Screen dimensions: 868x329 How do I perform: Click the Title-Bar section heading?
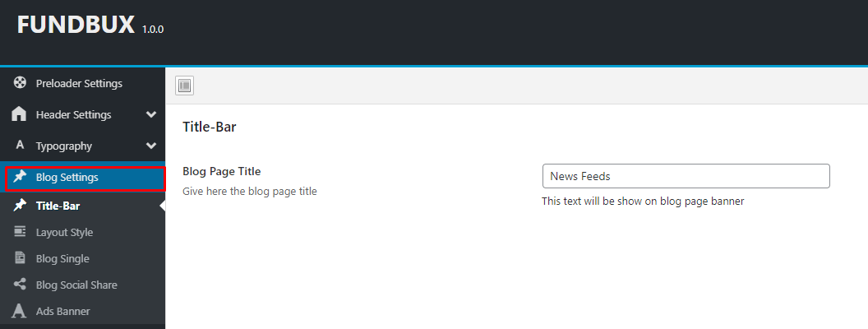click(210, 127)
